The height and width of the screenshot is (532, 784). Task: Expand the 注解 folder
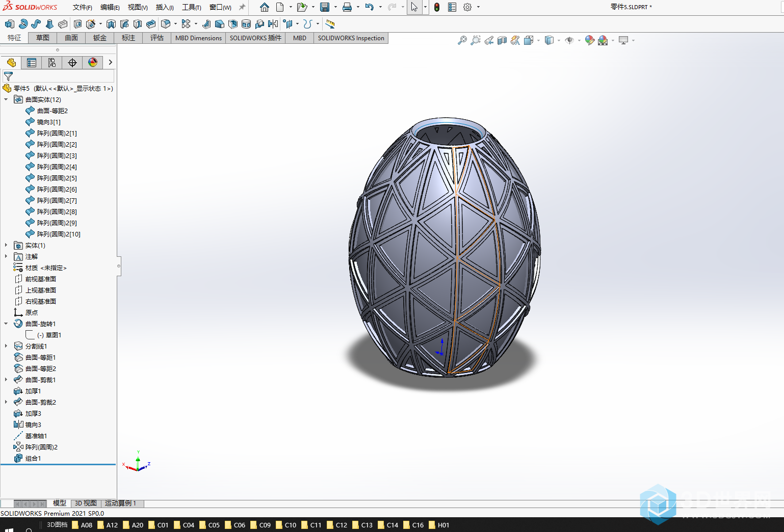coord(6,256)
